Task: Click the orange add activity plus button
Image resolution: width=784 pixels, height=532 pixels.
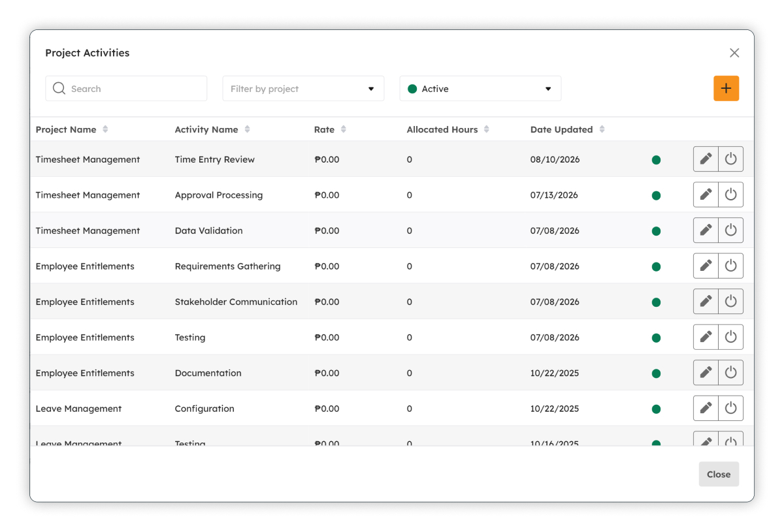Action: tap(726, 89)
